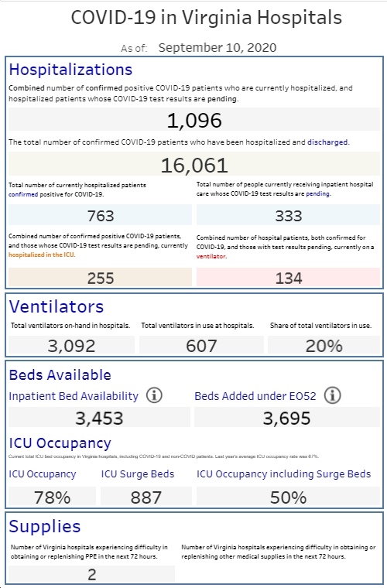Select the 3,092 ventilators on-hand value

(x=71, y=345)
